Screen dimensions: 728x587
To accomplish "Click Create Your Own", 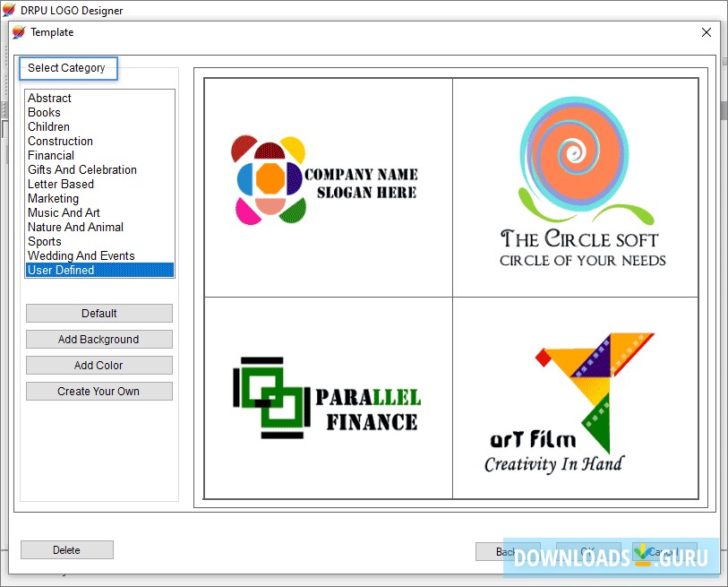I will pyautogui.click(x=98, y=391).
